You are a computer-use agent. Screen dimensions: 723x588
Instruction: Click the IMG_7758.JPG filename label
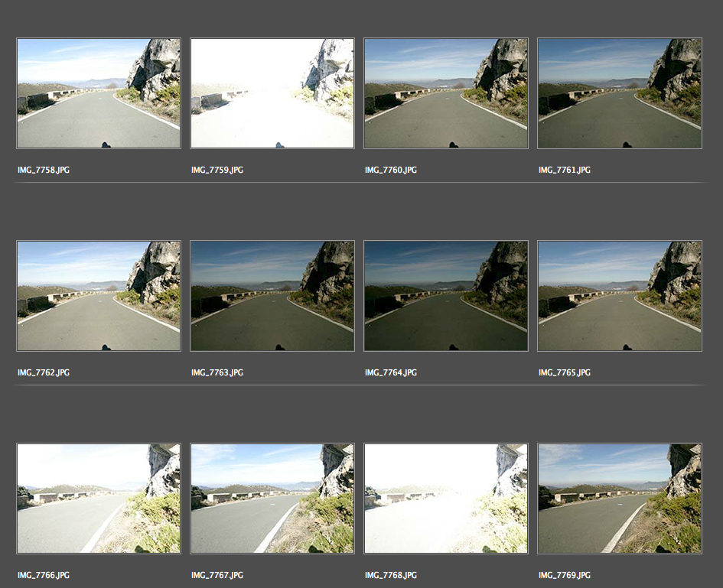(44, 170)
